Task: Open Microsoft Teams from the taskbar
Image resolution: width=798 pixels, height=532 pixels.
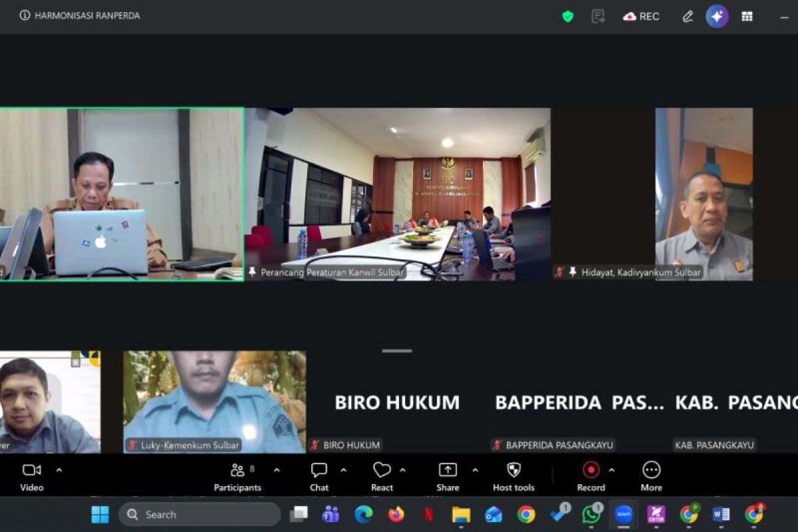Action: coord(331,514)
